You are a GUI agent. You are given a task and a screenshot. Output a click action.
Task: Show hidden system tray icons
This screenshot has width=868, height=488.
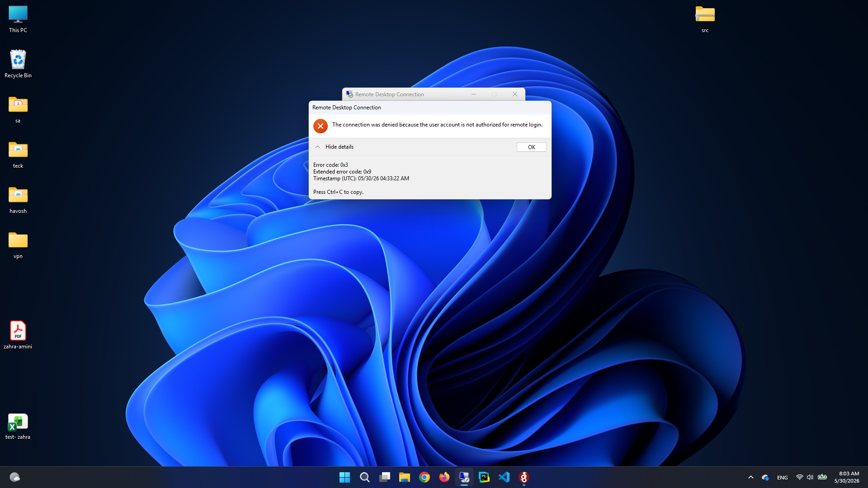tap(750, 477)
